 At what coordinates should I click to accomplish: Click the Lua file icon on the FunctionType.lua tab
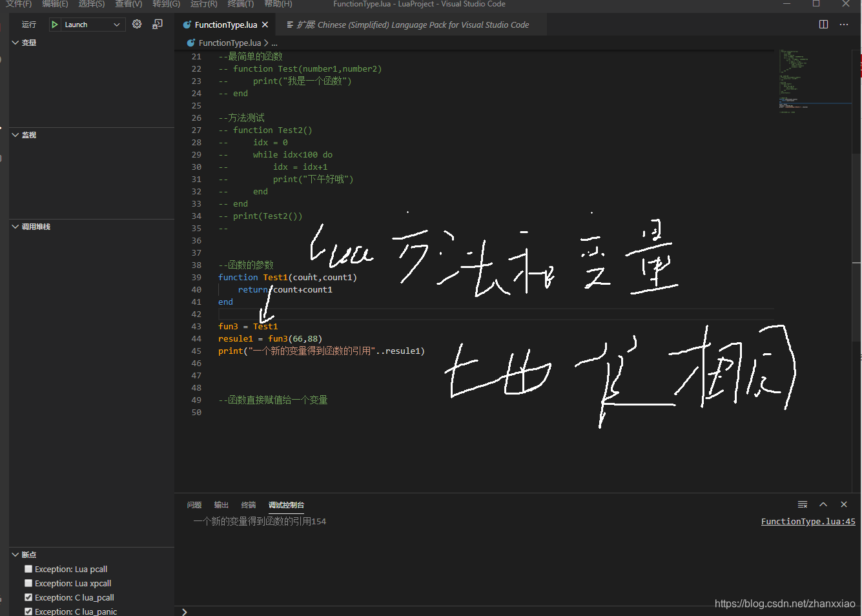(x=187, y=25)
